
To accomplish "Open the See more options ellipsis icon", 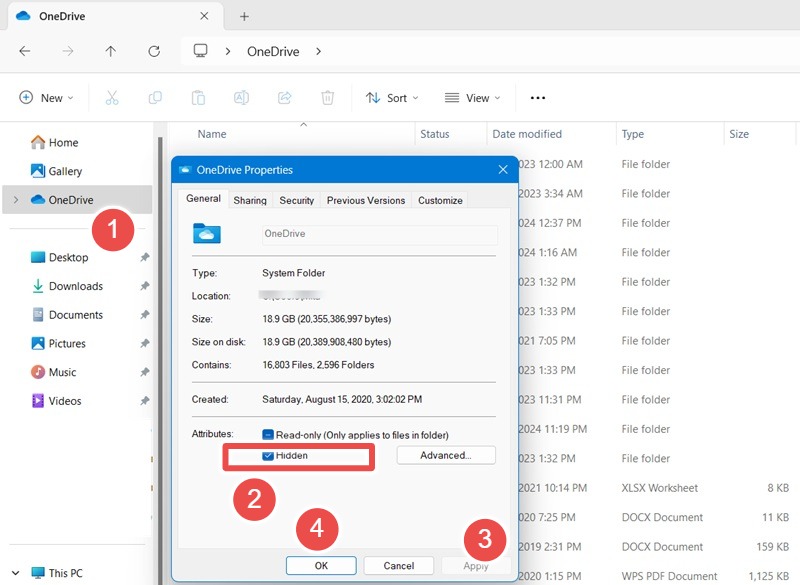I will tap(537, 97).
